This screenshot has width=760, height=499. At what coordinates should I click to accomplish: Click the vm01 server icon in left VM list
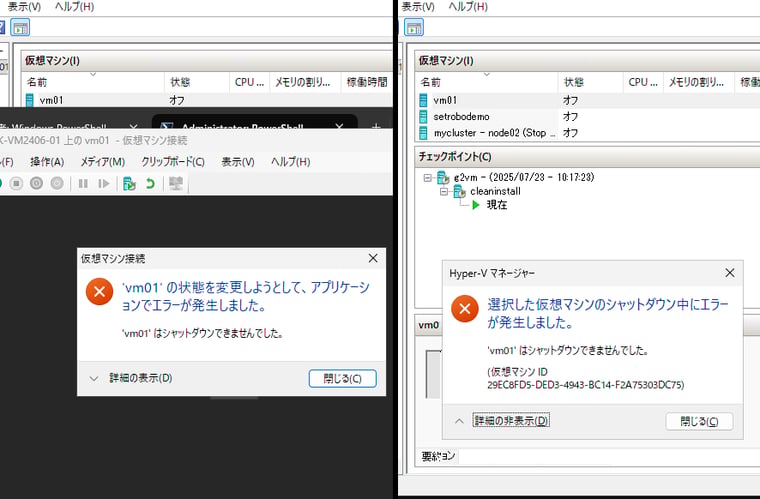30,100
